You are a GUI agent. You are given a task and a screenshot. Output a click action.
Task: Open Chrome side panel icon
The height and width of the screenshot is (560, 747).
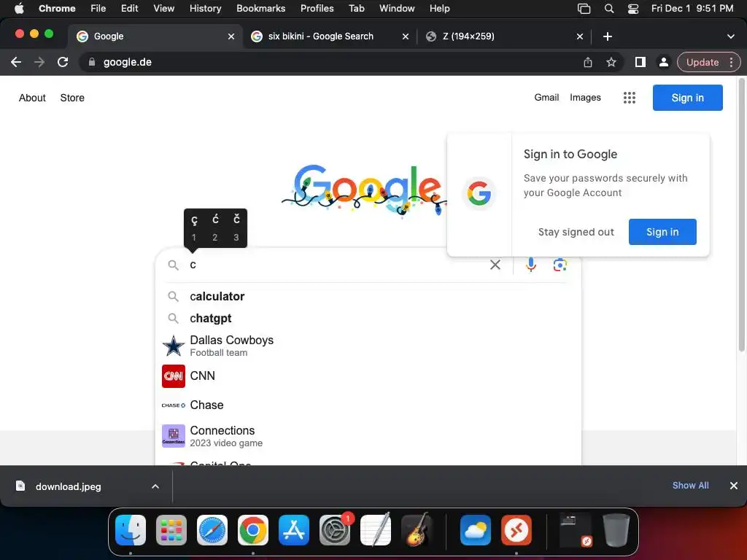[640, 62]
